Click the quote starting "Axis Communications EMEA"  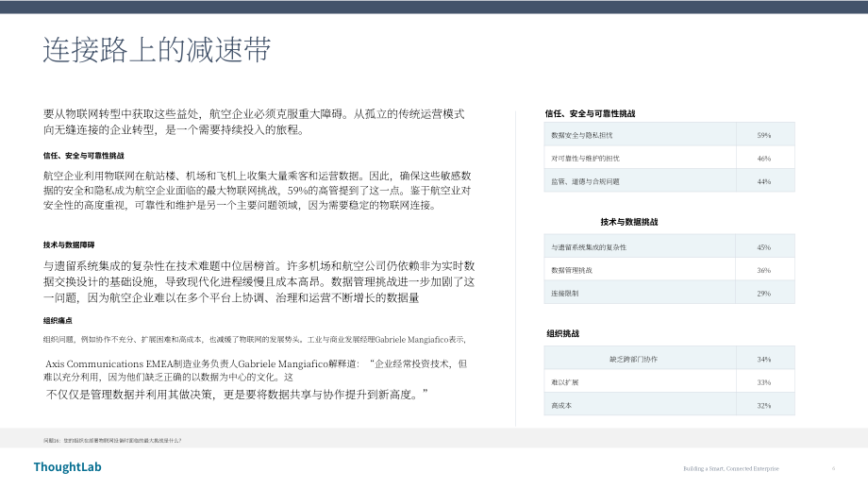[255, 370]
